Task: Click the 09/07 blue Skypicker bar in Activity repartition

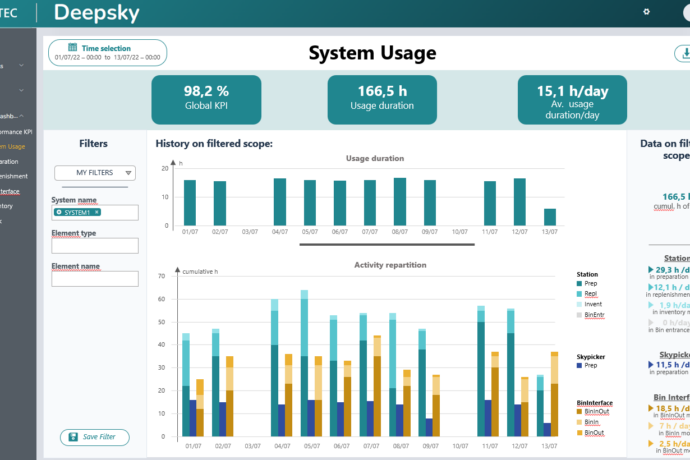Action: coord(429,427)
